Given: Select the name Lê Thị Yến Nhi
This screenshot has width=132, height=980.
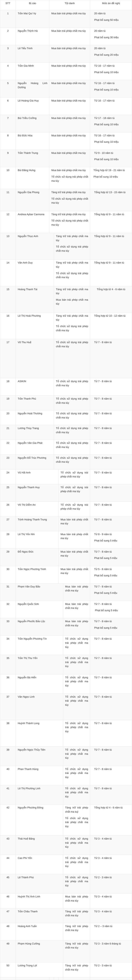Looking at the screenshot, I should pyautogui.click(x=26, y=534).
